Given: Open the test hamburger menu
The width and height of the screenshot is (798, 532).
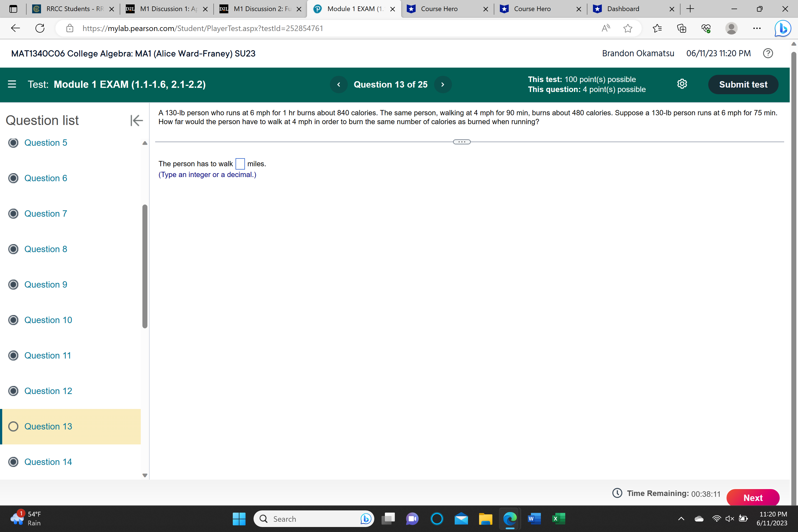Looking at the screenshot, I should click(x=12, y=84).
